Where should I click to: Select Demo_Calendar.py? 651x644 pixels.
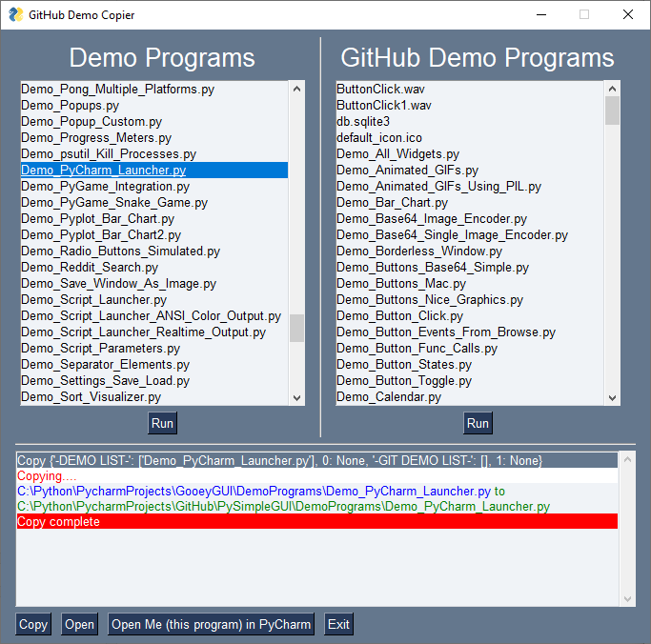click(470, 396)
